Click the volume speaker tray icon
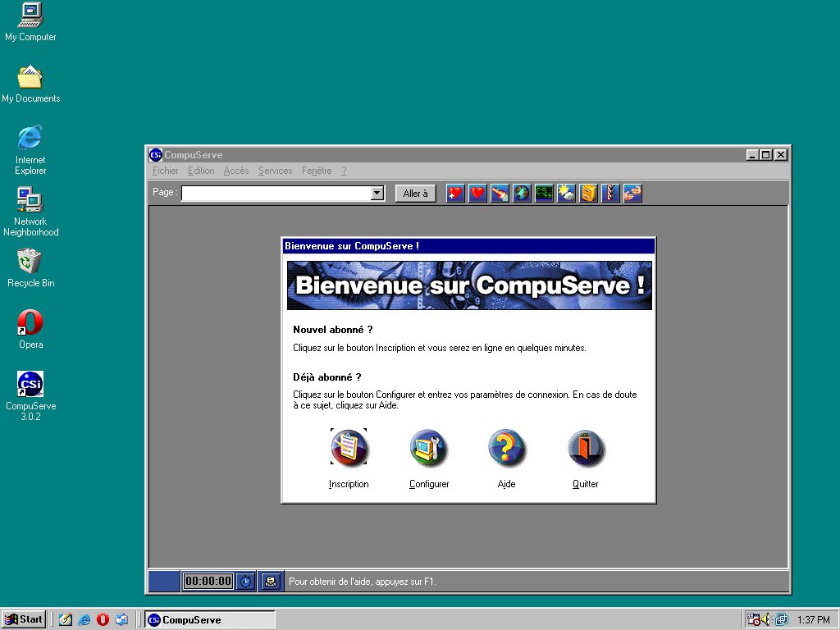840x630 pixels. pos(767,620)
